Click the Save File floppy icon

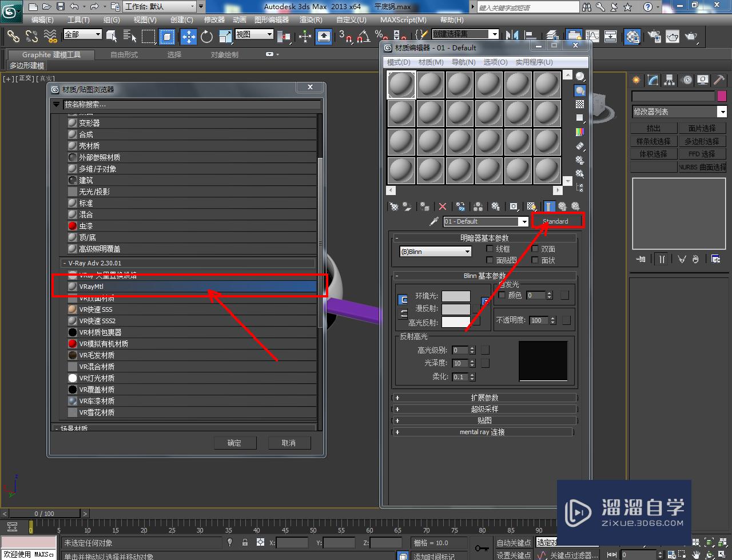point(61,7)
